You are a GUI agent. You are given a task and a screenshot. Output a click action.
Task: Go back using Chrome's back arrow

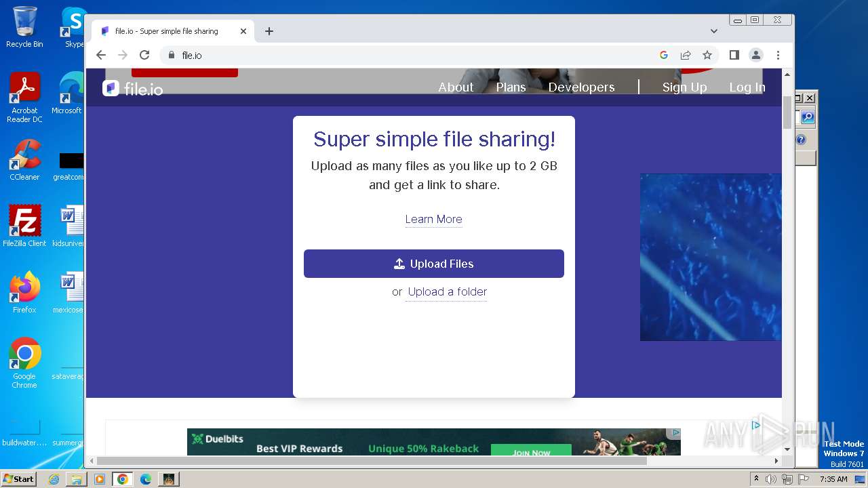pyautogui.click(x=101, y=56)
